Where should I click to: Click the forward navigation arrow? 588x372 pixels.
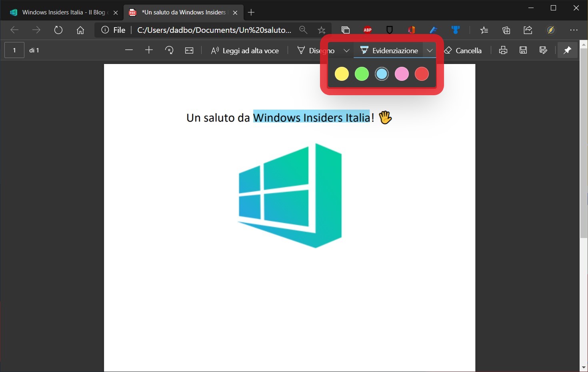(x=36, y=30)
